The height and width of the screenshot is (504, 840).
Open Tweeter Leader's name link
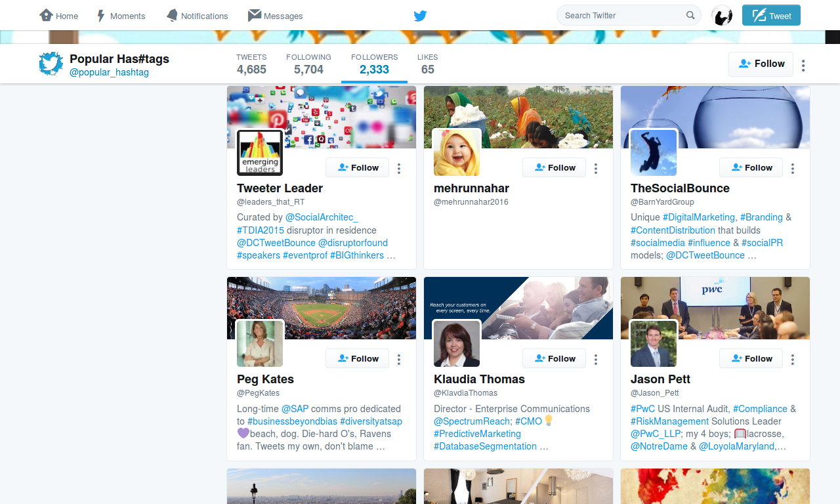280,188
